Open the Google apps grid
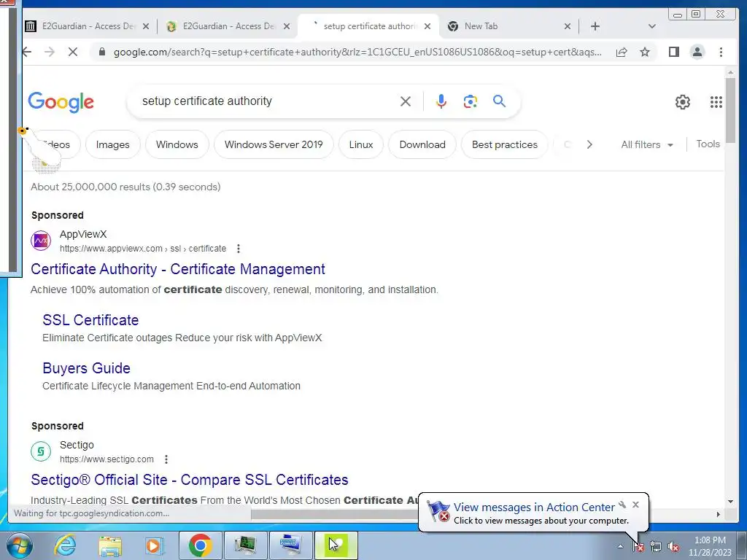The width and height of the screenshot is (747, 560). (x=716, y=102)
